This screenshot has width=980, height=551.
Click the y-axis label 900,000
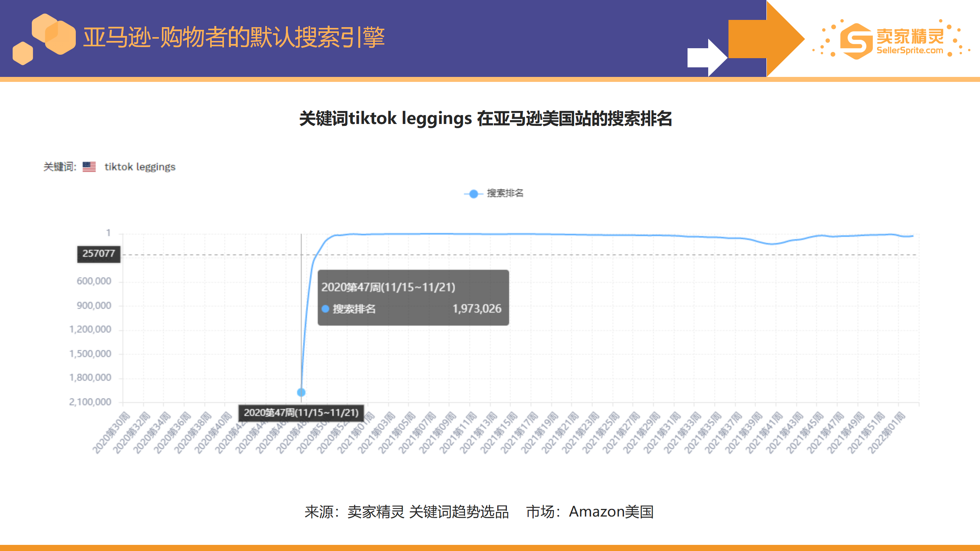pyautogui.click(x=94, y=306)
